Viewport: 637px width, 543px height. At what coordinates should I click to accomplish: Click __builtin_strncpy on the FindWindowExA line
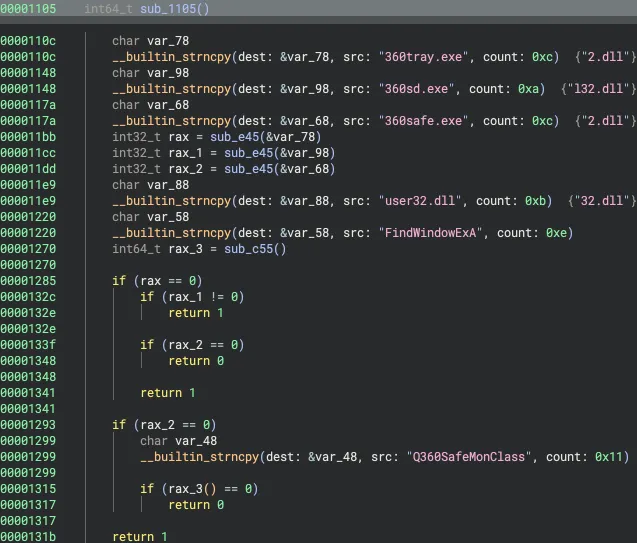[171, 233]
